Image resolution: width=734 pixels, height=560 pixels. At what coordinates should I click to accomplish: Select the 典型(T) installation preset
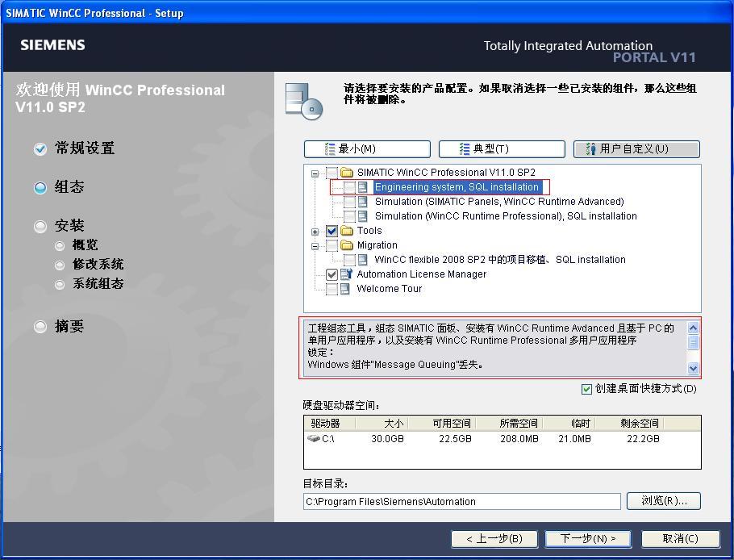[502, 149]
